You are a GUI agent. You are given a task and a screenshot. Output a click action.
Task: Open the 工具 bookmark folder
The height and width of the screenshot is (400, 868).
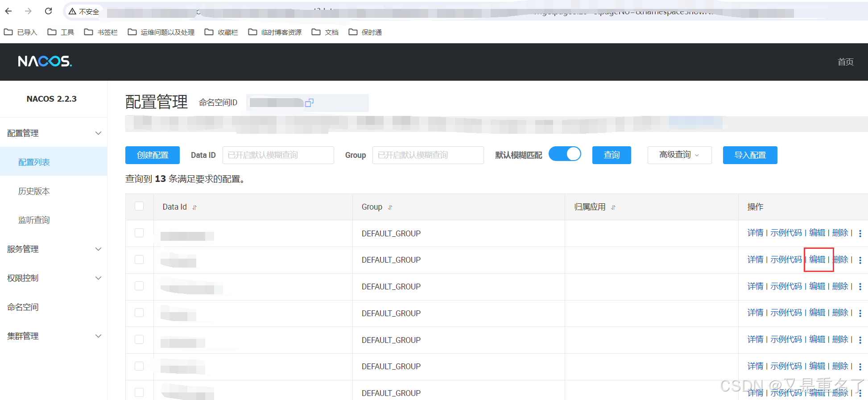(61, 32)
